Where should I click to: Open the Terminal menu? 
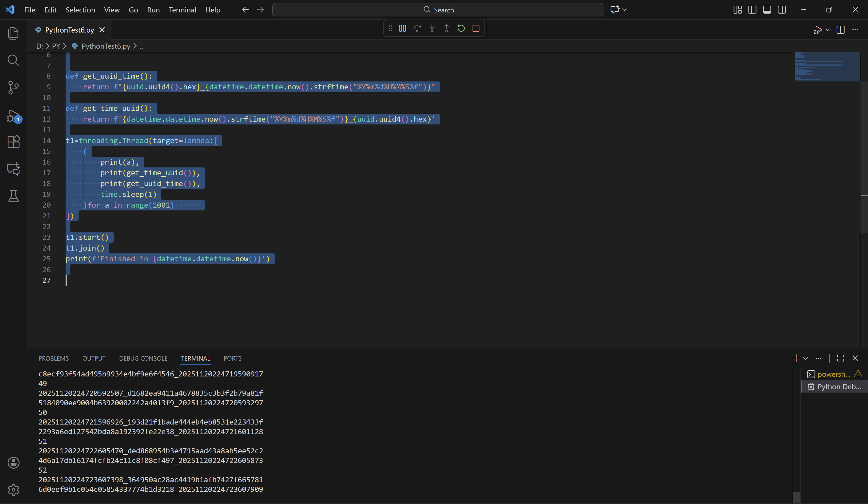(x=182, y=10)
